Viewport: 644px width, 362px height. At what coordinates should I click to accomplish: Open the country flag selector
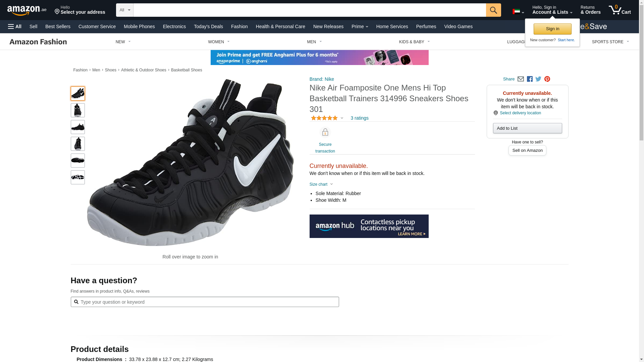518,12
